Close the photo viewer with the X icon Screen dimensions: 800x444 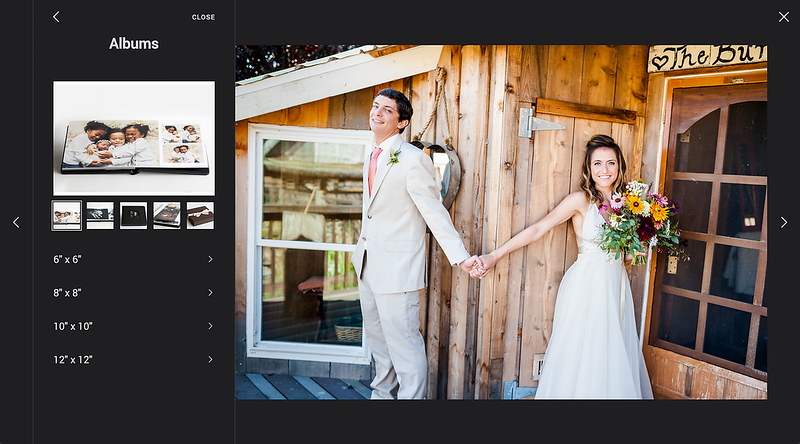(783, 17)
